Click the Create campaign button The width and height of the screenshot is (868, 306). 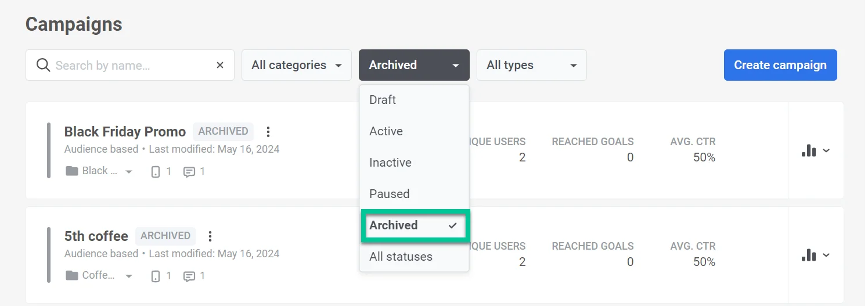(x=780, y=65)
